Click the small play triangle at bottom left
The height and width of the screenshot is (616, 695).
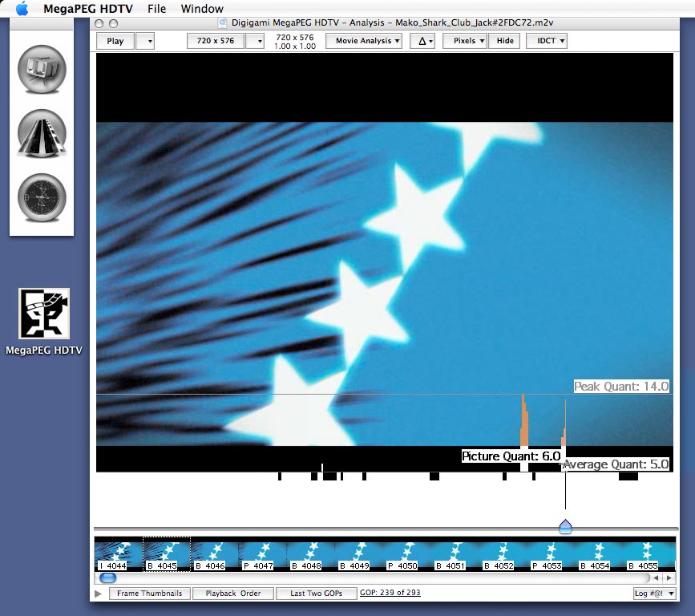(x=99, y=594)
